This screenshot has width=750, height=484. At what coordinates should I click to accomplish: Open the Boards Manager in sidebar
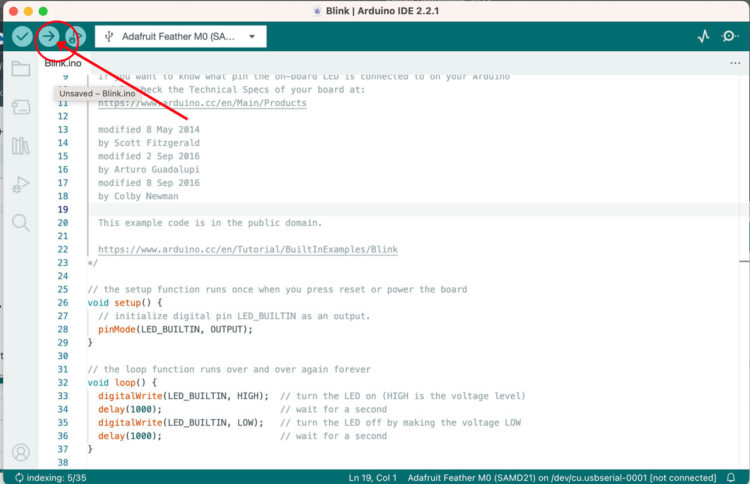click(x=20, y=108)
